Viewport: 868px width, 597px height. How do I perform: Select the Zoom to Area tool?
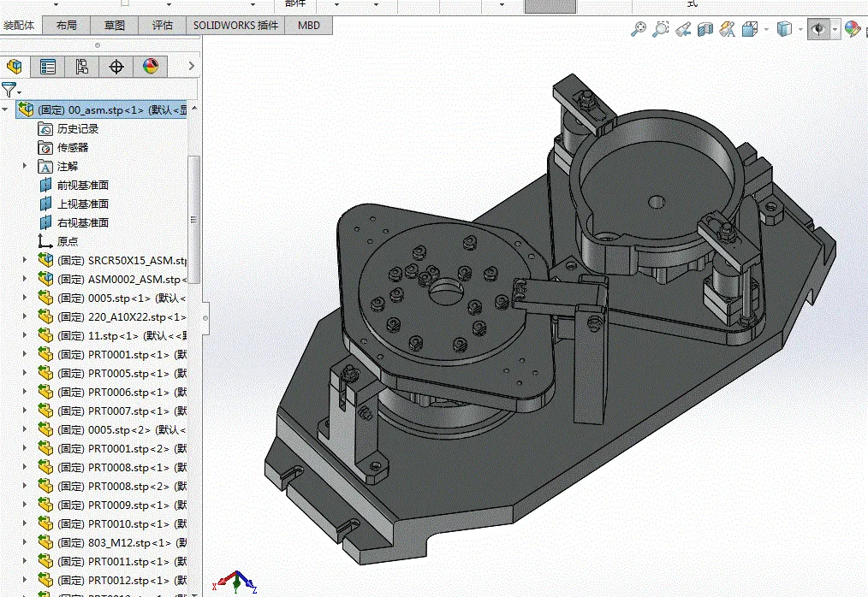point(660,30)
